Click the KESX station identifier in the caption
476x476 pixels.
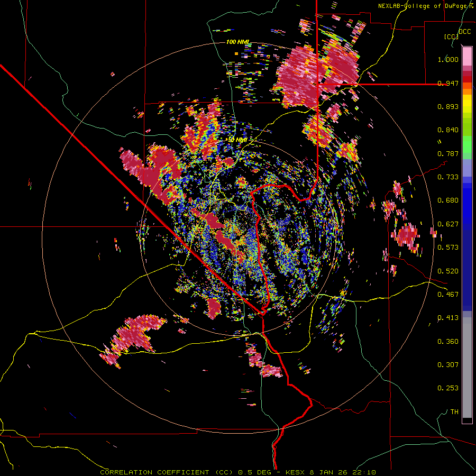pyautogui.click(x=296, y=472)
